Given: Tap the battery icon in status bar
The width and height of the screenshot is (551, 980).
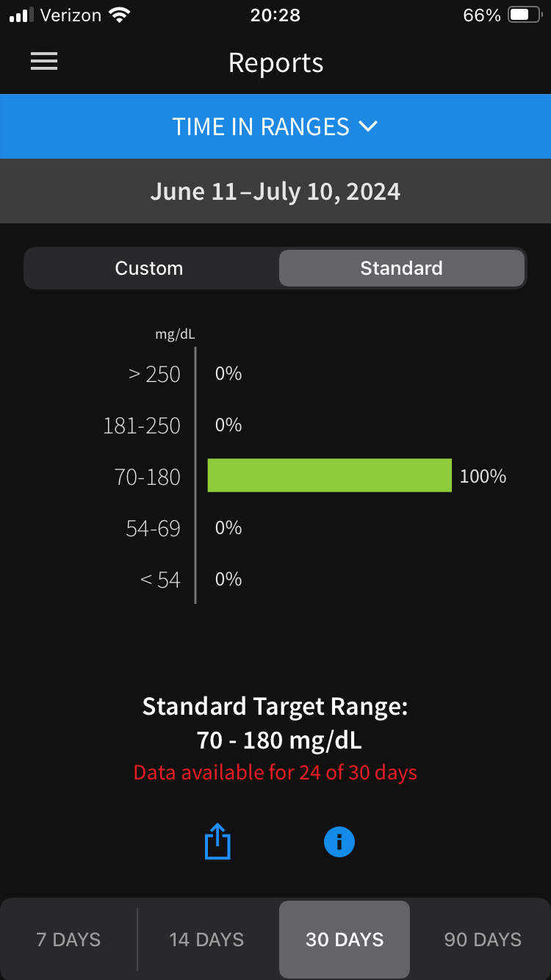Looking at the screenshot, I should tap(525, 15).
